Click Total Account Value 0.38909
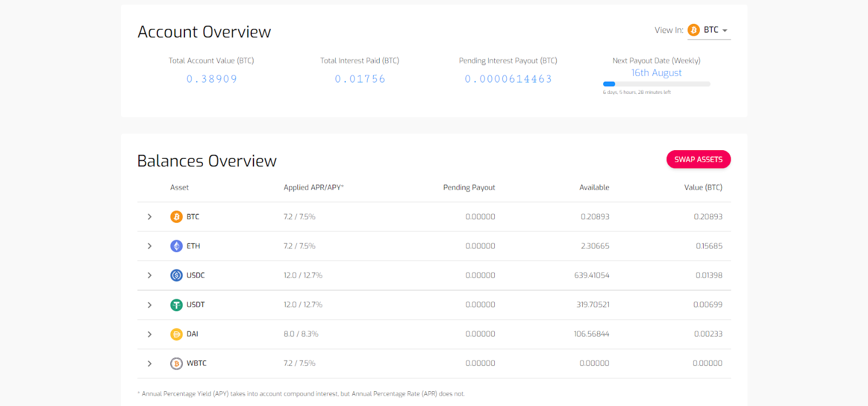 click(212, 79)
